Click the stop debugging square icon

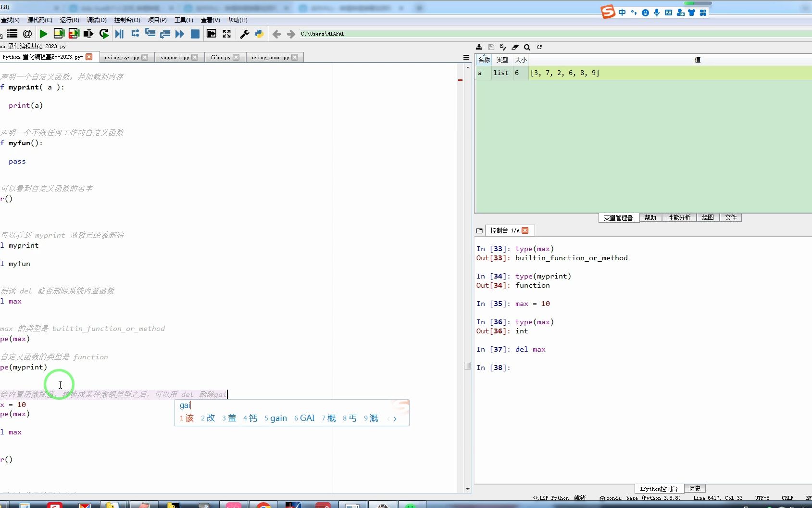195,34
